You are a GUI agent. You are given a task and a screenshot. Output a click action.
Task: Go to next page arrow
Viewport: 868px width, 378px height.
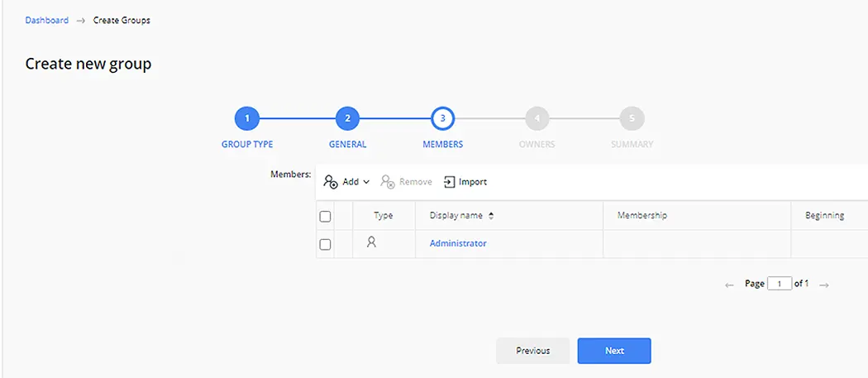(824, 285)
